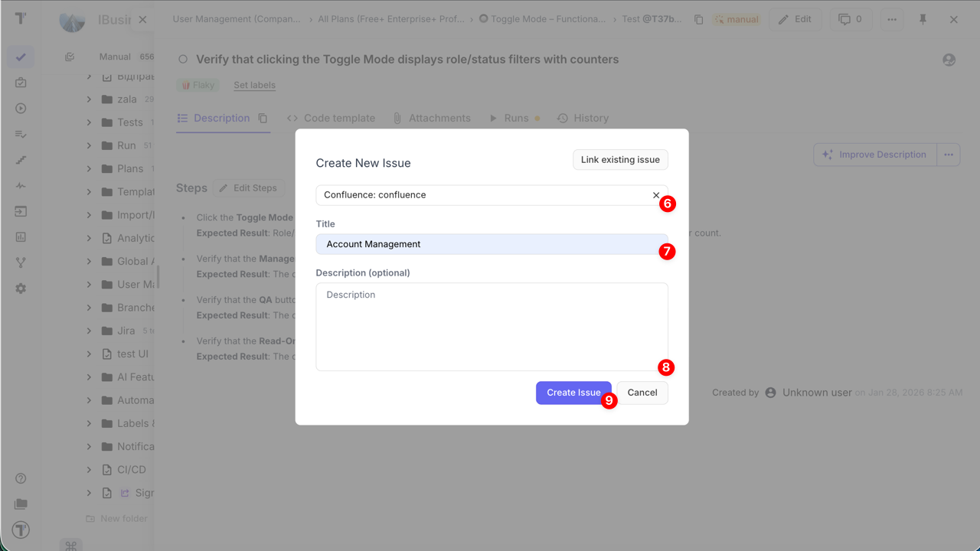Screen dimensions: 980x551
Task: Open the Runs play icon in the sidebar
Action: tap(21, 109)
